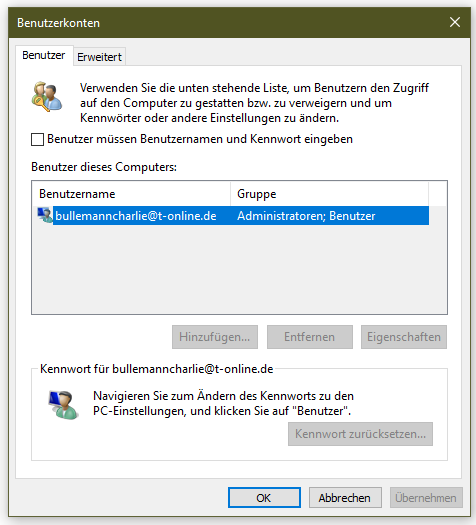Click the Hinzufügen... button

click(x=215, y=337)
